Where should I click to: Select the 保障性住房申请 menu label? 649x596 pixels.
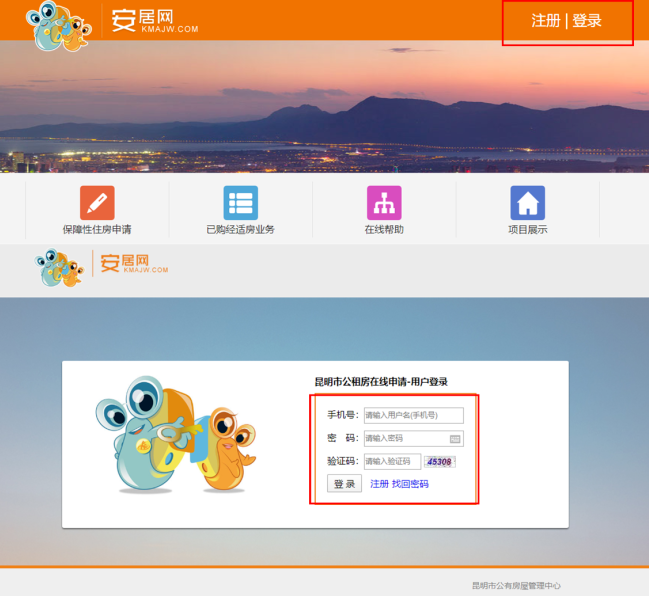(x=97, y=230)
